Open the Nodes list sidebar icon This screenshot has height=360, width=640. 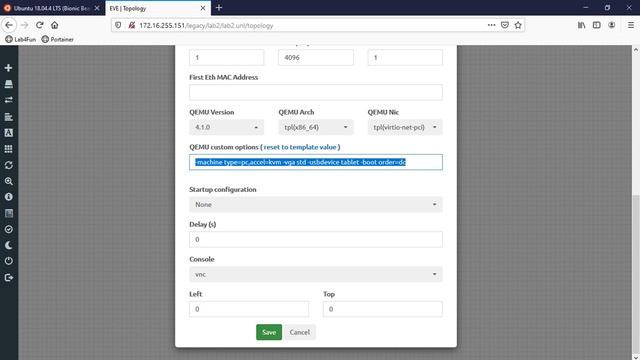[9, 84]
